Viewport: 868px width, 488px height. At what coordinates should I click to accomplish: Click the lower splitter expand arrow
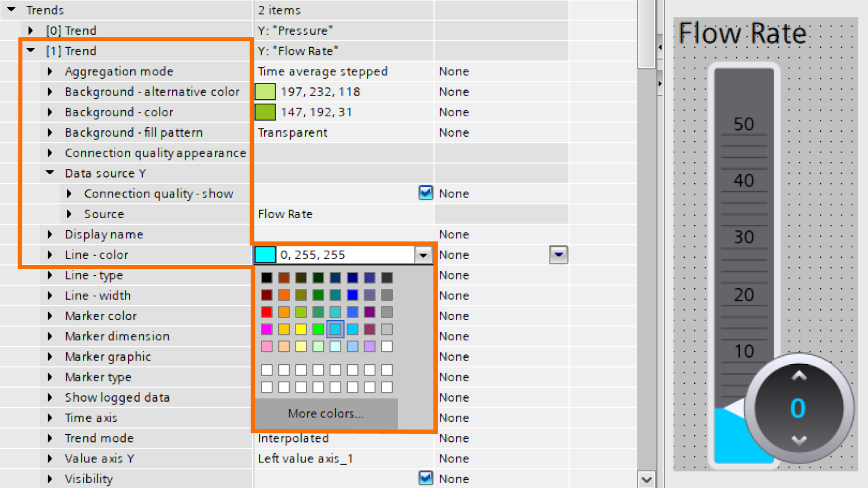660,84
